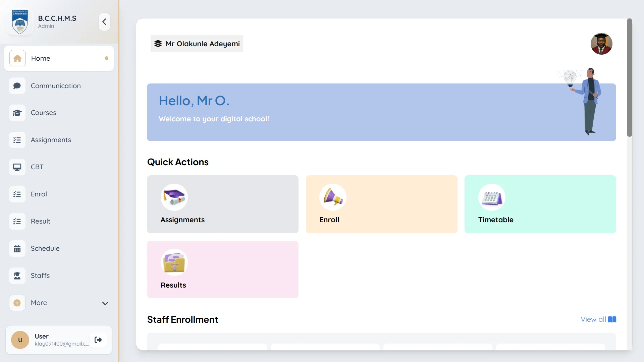The width and height of the screenshot is (644, 362).
Task: Select Result from sidebar menu
Action: coord(40,221)
